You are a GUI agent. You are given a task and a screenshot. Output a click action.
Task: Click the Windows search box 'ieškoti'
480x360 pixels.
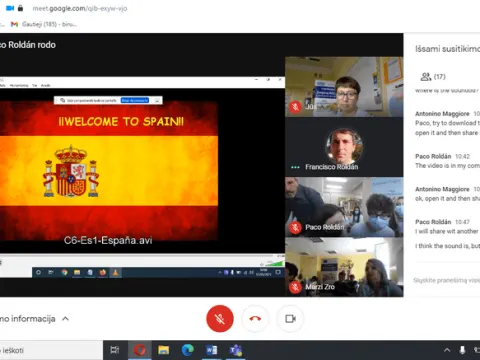click(x=51, y=350)
